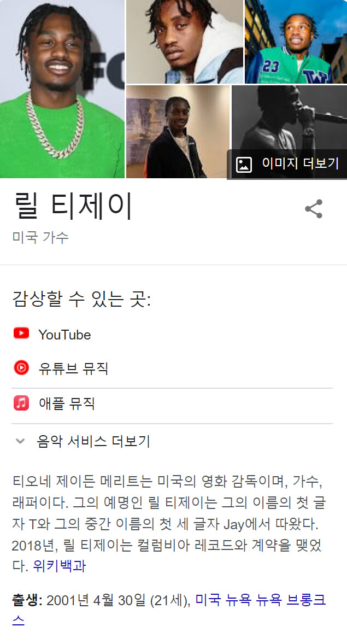Select the 애플 뮤직 option
The height and width of the screenshot is (644, 347).
click(x=172, y=403)
